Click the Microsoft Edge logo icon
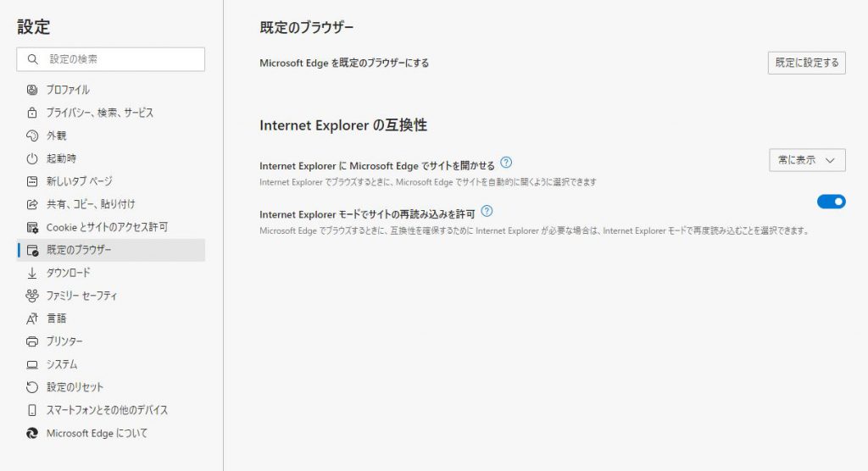Viewport: 868px width, 471px height. tap(32, 434)
